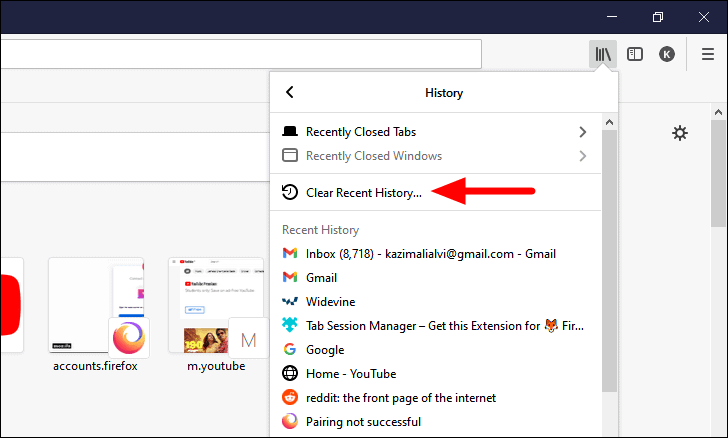Click the m.youtube tile label

click(x=216, y=366)
